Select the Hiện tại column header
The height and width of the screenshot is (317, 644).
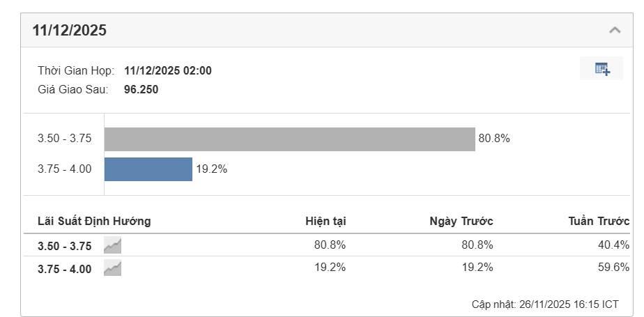[325, 222]
